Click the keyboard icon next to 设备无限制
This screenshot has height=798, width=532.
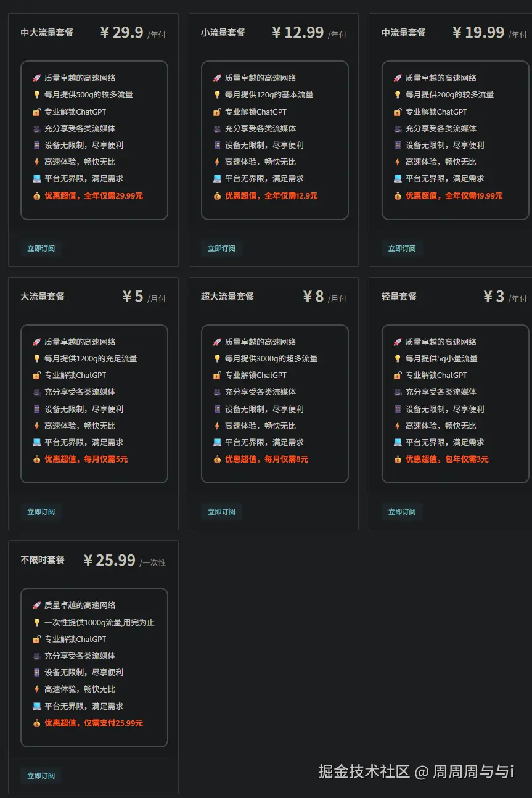tap(38, 145)
